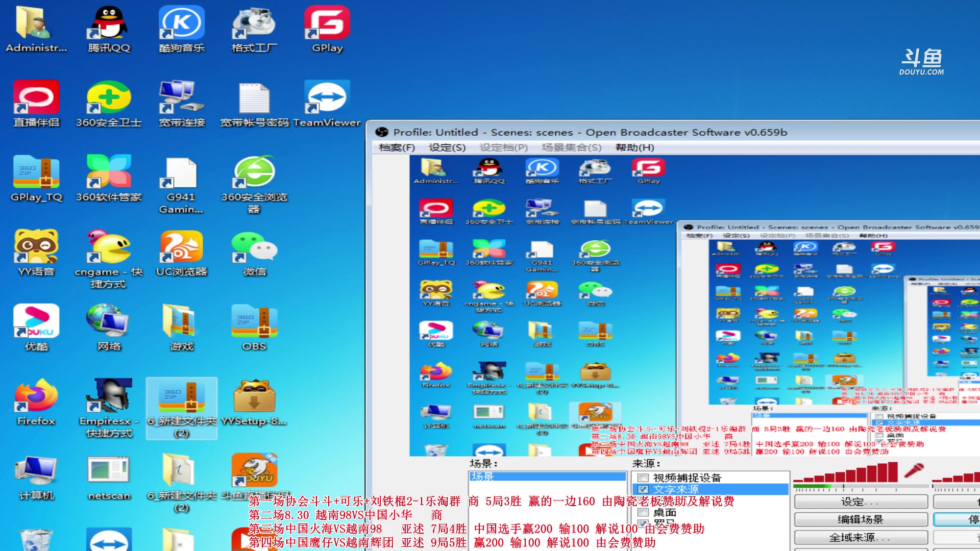Enable the 视频捕捉设备 source checkbox
This screenshot has height=551, width=980.
click(x=643, y=478)
